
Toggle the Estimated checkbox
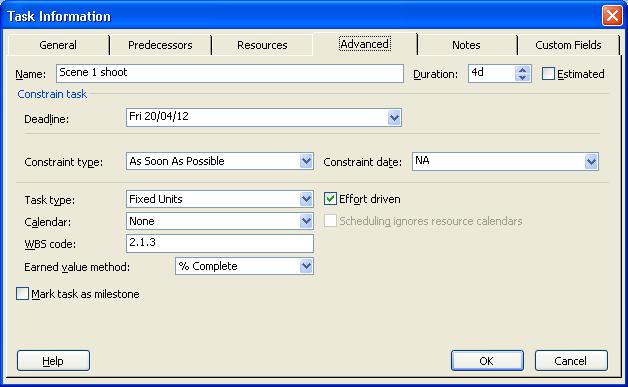point(548,74)
